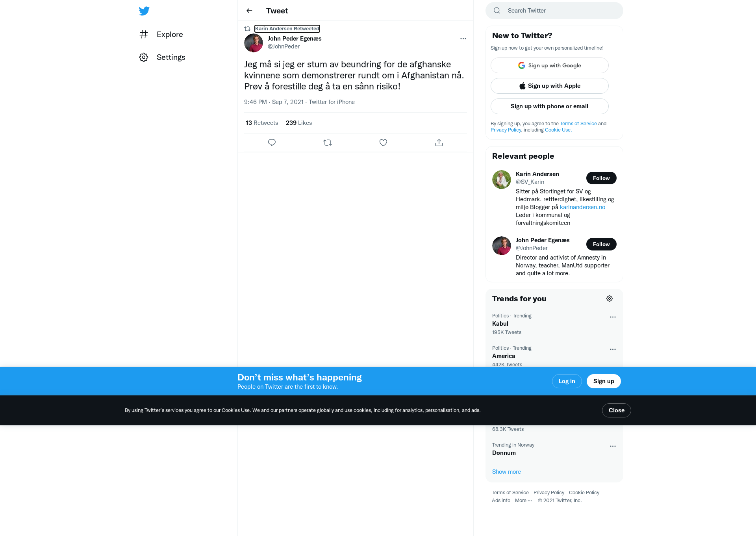Go back using the arrow icon

click(249, 11)
